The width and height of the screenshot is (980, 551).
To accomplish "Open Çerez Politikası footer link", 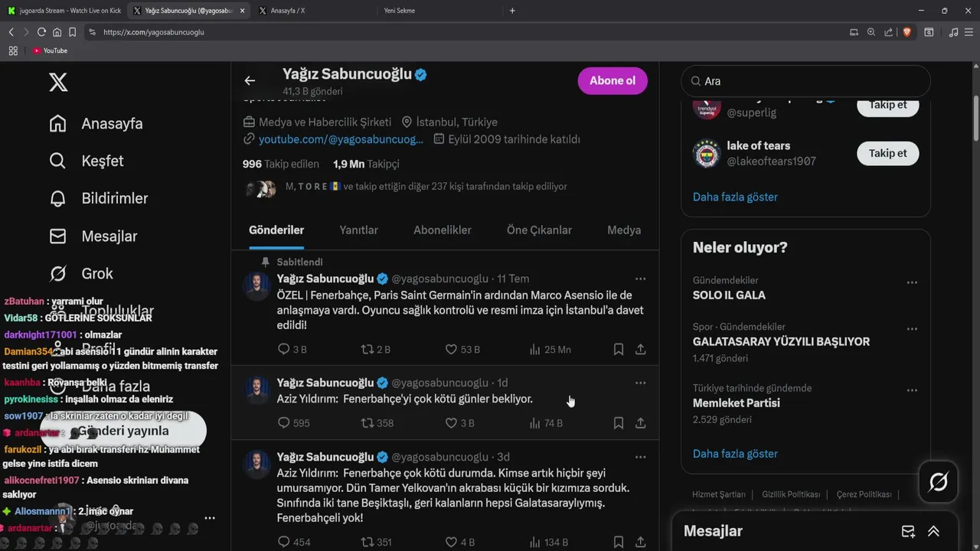I will [864, 494].
